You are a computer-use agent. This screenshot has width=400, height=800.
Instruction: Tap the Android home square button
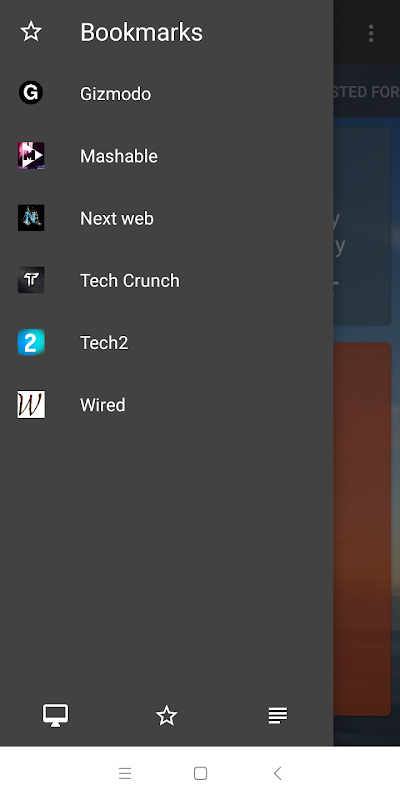click(201, 773)
